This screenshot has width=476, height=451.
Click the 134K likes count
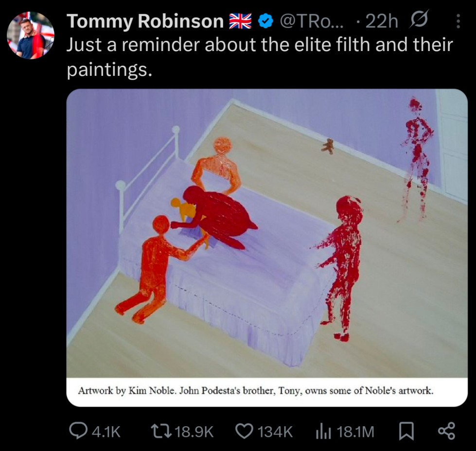(275, 432)
